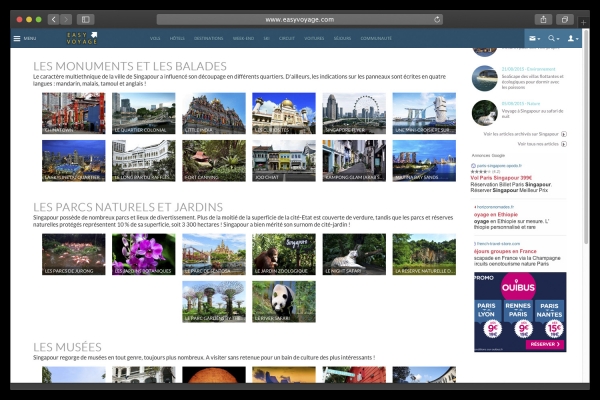
Task: Open the Chinatown thumbnail
Action: (x=73, y=113)
